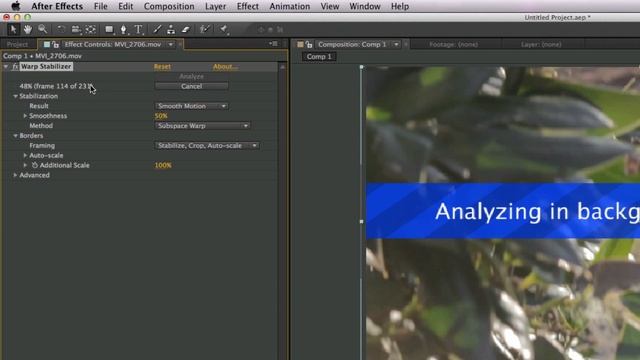Click the Additional Scale 100% value
640x360 pixels.
tap(163, 165)
